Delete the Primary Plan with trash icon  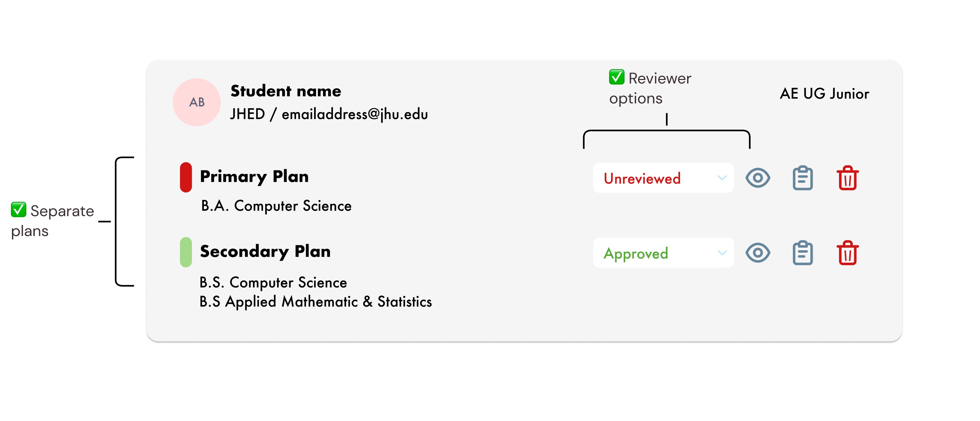[847, 178]
